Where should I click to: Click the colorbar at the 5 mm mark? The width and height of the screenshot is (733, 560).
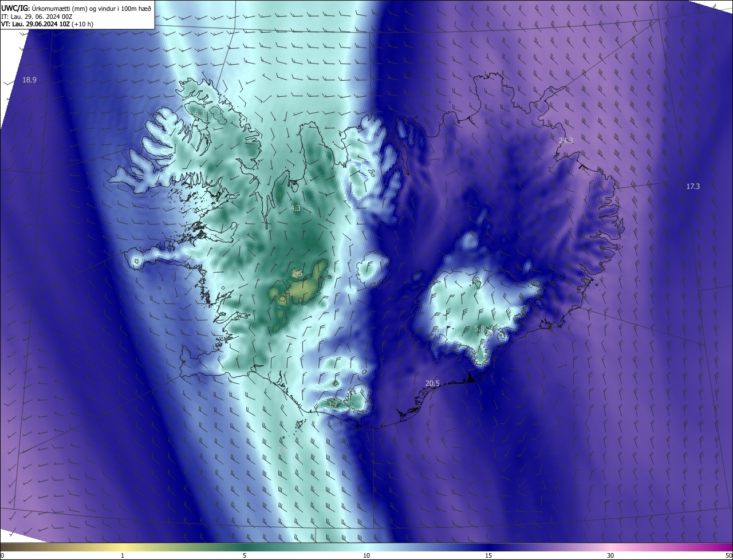[x=245, y=547]
